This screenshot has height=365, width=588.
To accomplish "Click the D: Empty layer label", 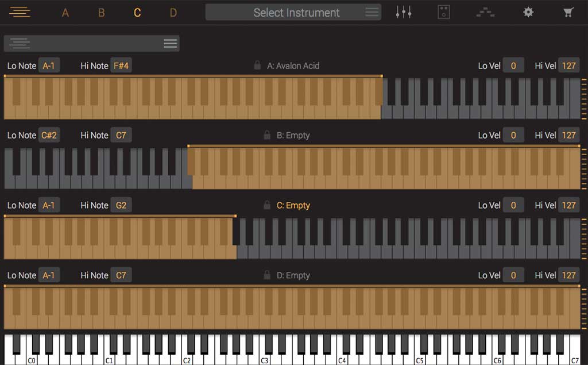I will pos(293,275).
